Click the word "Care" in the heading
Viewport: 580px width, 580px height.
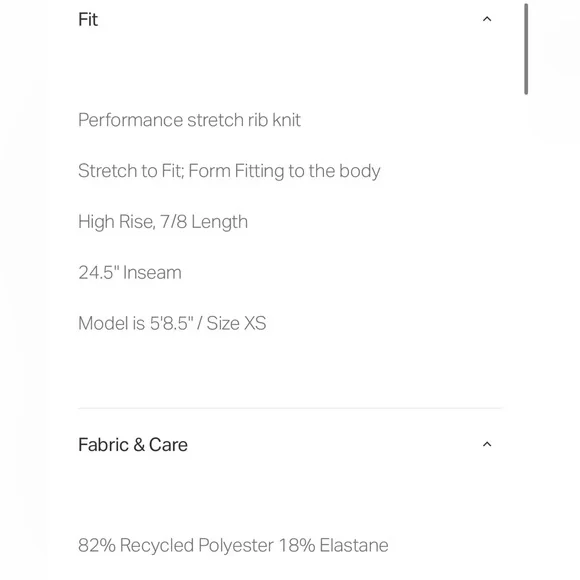[x=168, y=444]
